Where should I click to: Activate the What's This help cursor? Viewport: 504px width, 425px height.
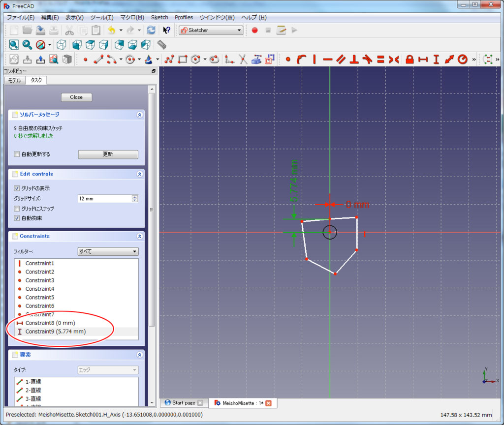[x=166, y=30]
